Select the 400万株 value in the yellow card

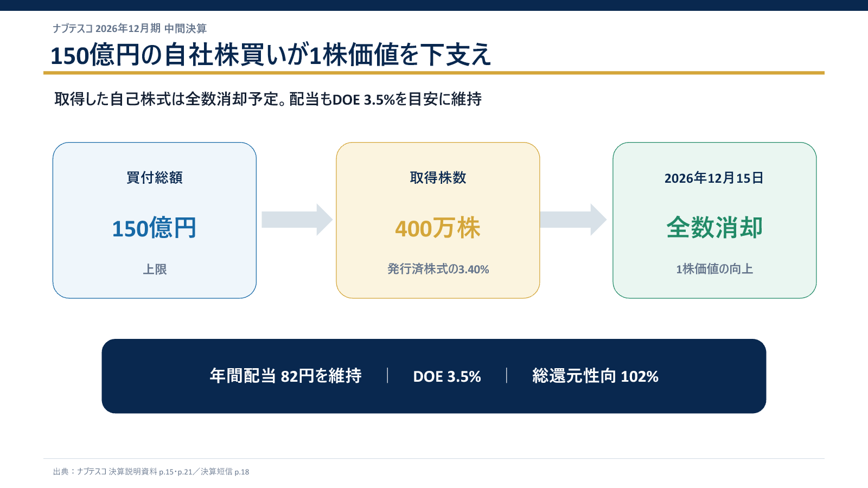(438, 228)
